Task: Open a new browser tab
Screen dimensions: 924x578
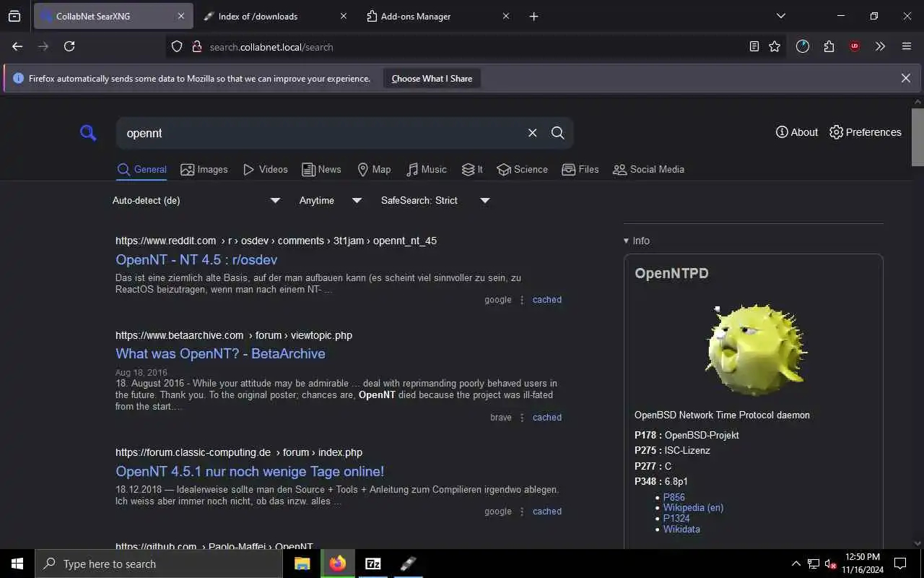Action: click(533, 16)
